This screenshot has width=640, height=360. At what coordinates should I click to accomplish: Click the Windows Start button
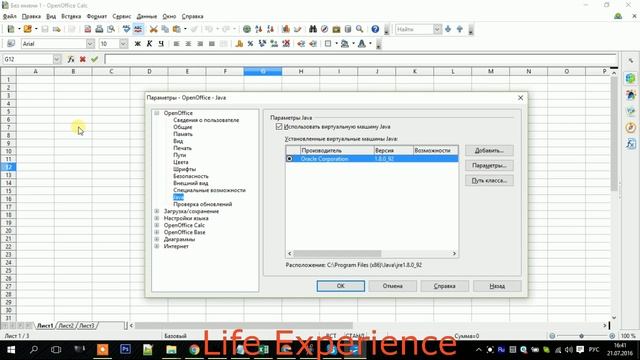(x=11, y=350)
